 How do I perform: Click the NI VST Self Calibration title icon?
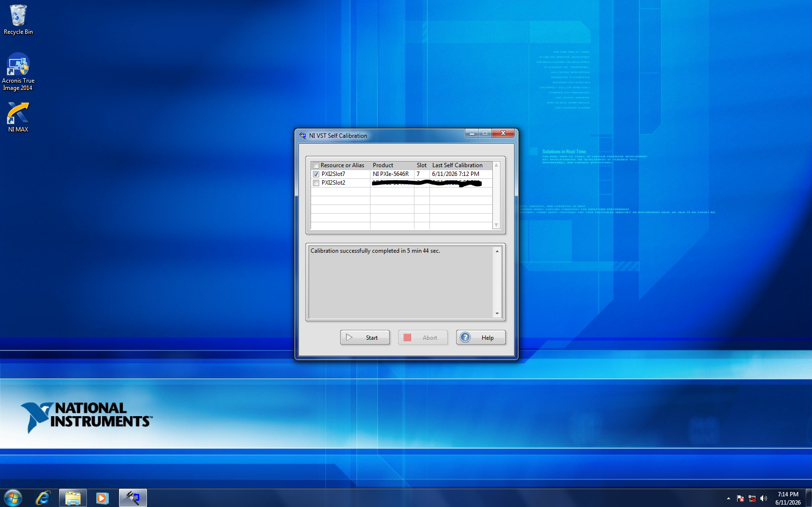(x=303, y=135)
